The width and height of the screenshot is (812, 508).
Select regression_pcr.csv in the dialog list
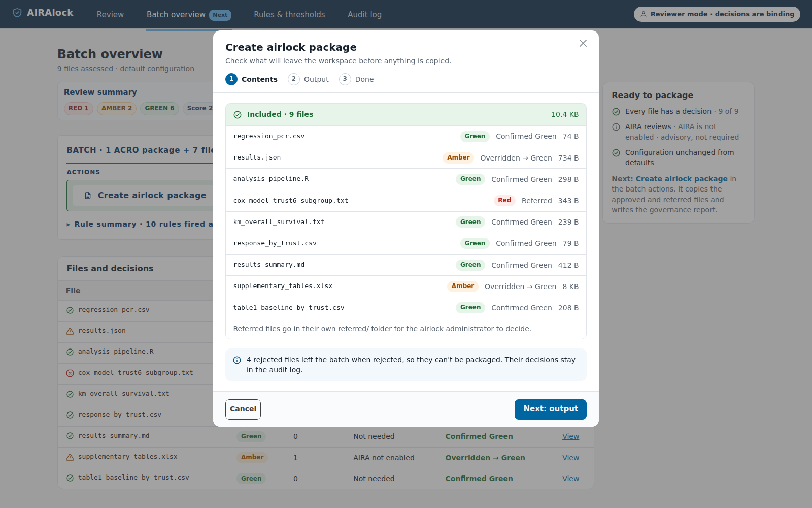(x=406, y=136)
